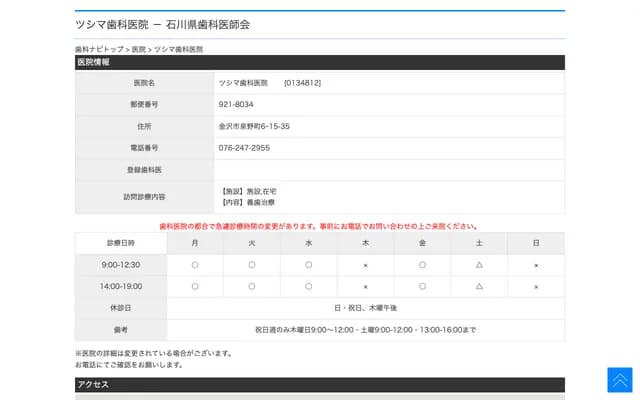Click the postal code 921-8034
Screen dimensions: 640x400
click(x=236, y=104)
